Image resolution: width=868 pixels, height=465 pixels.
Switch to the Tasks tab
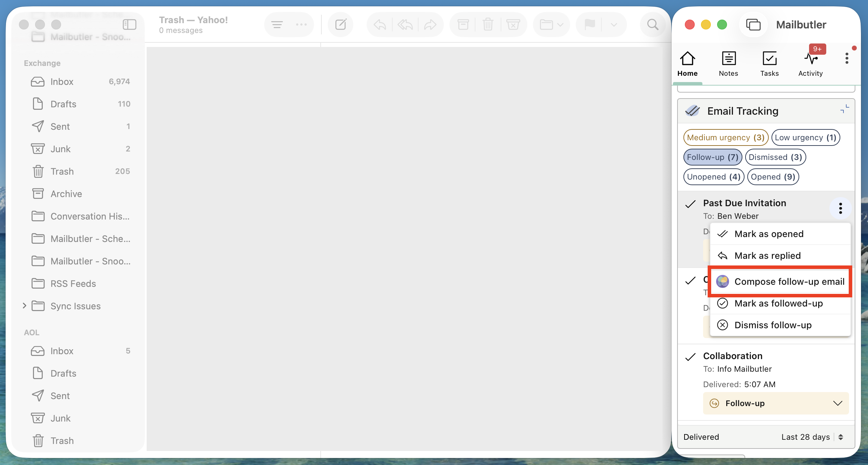[769, 64]
